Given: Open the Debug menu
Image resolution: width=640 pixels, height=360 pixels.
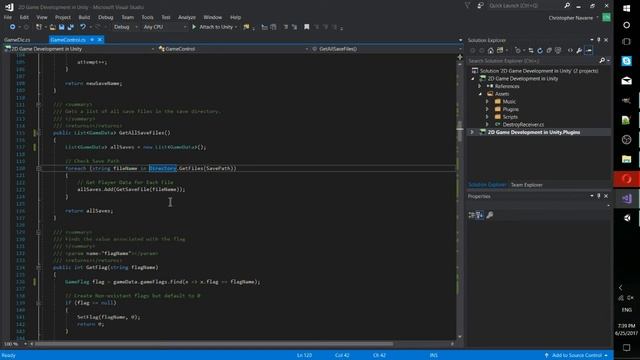Looking at the screenshot, I should (106, 17).
